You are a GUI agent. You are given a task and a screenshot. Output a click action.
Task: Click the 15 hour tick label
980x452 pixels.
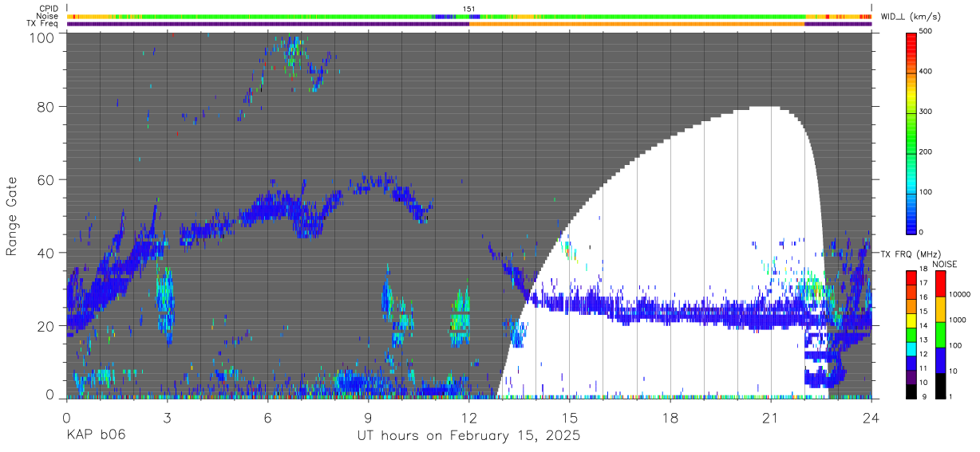pos(570,417)
